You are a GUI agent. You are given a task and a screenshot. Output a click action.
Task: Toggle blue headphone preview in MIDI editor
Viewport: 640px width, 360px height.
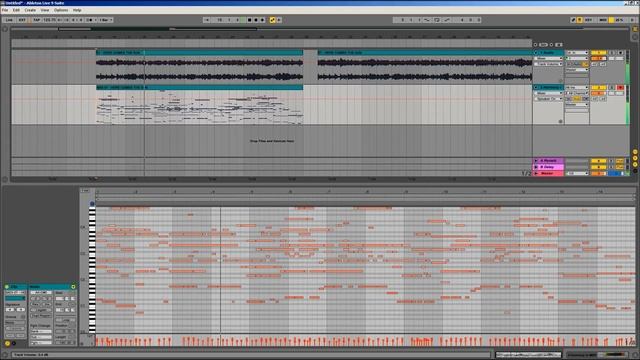pos(92,204)
